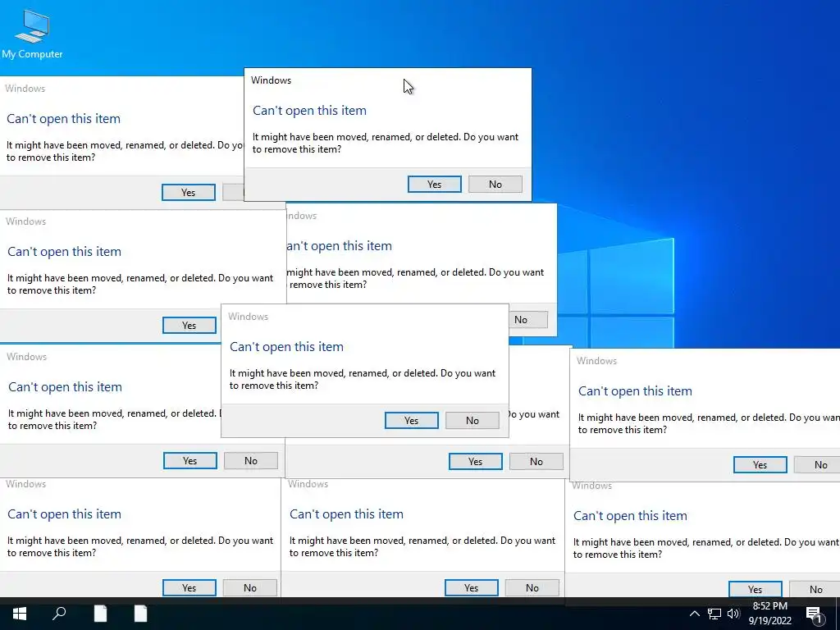Click Yes in dialog hidden behind center dialog
Viewport: 840px width, 630px height.
476,461
